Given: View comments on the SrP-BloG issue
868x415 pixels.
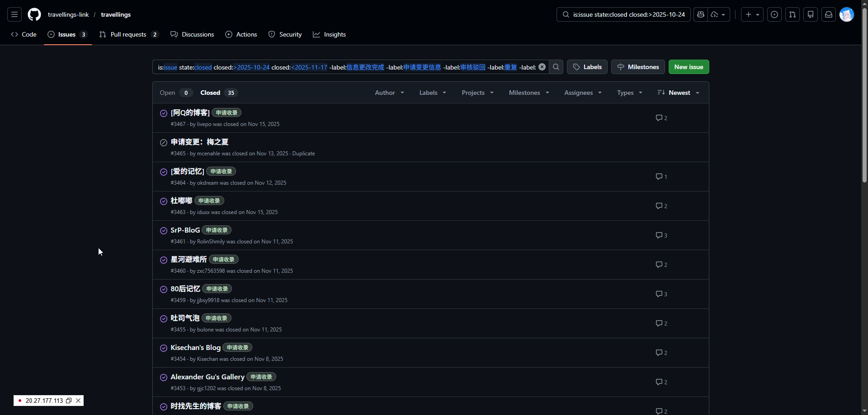Looking at the screenshot, I should [x=661, y=235].
